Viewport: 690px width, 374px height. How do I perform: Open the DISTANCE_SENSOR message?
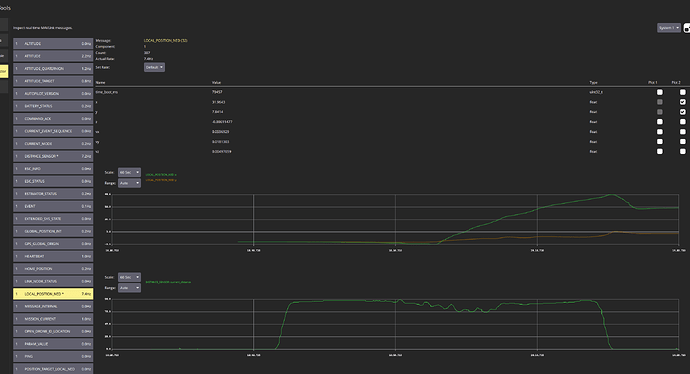point(53,156)
